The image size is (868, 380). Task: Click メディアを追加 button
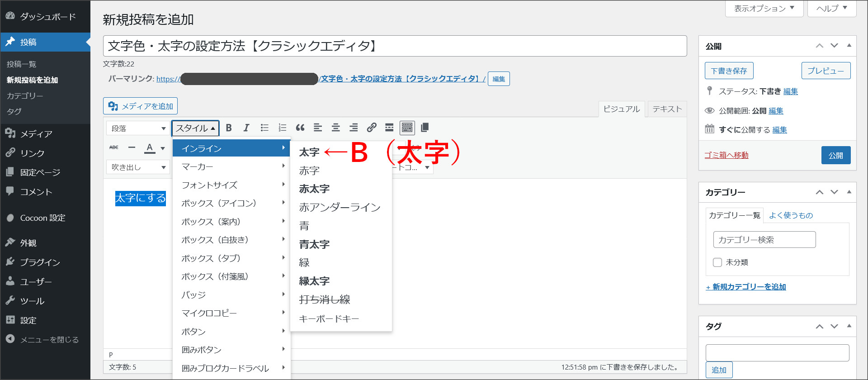point(140,106)
